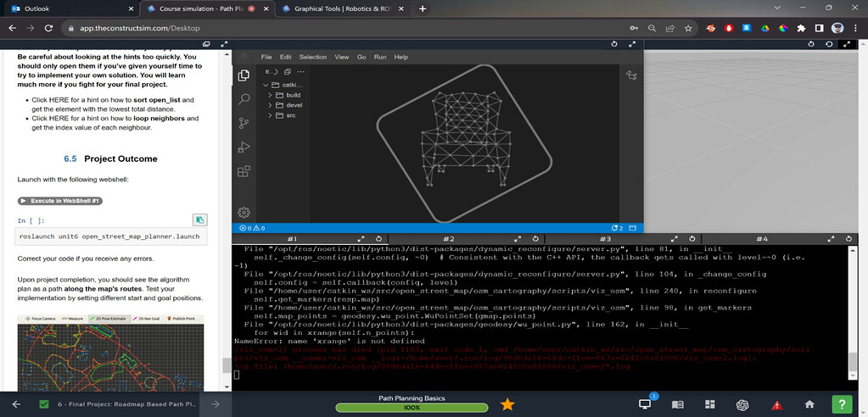Click the gold star favorite icon
This screenshot has width=868, height=417.
click(x=507, y=404)
